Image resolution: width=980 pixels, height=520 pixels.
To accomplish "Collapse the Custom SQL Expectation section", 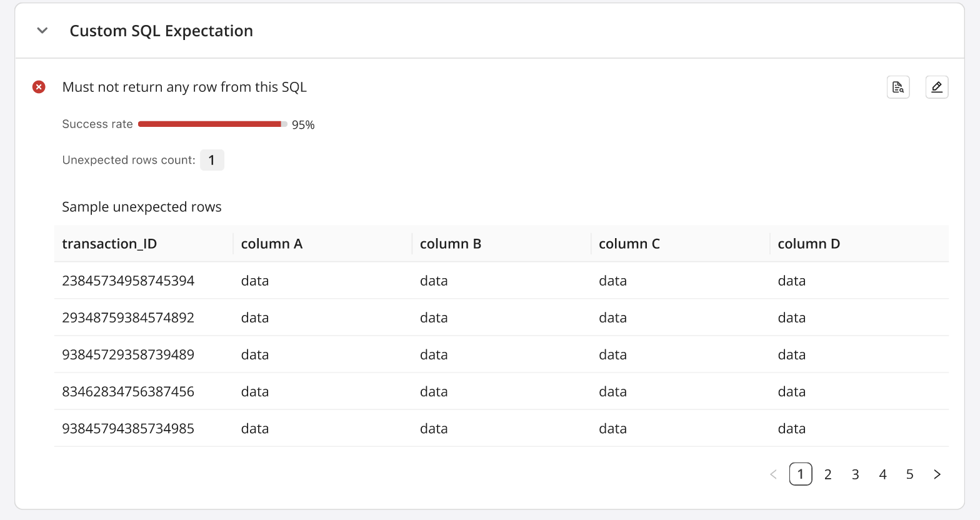I will click(x=42, y=31).
